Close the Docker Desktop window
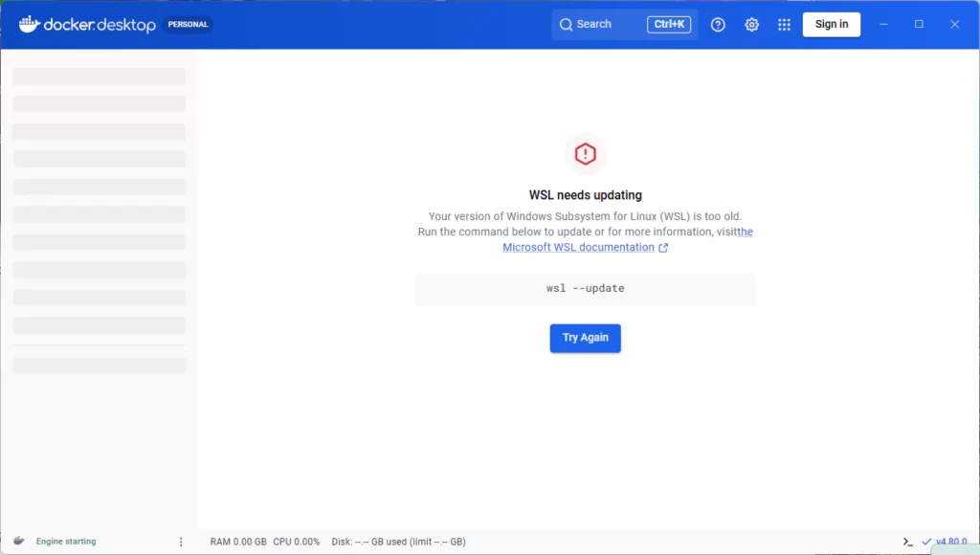Viewport: 980px width, 555px height. (x=954, y=24)
